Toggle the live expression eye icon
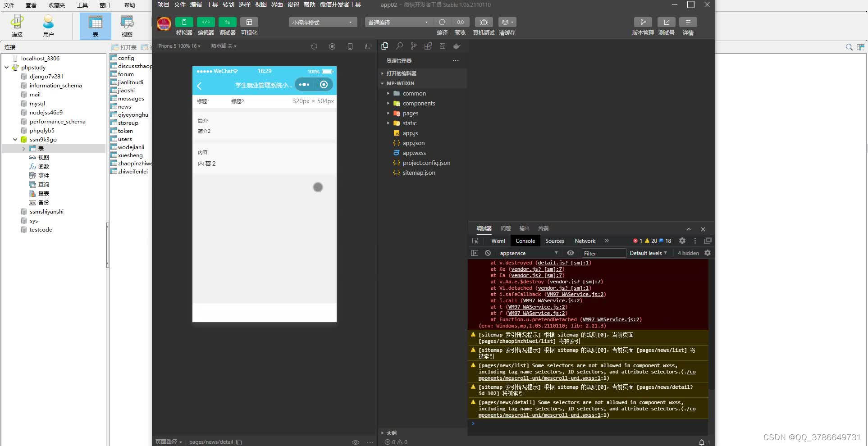868x446 pixels. pyautogui.click(x=571, y=253)
